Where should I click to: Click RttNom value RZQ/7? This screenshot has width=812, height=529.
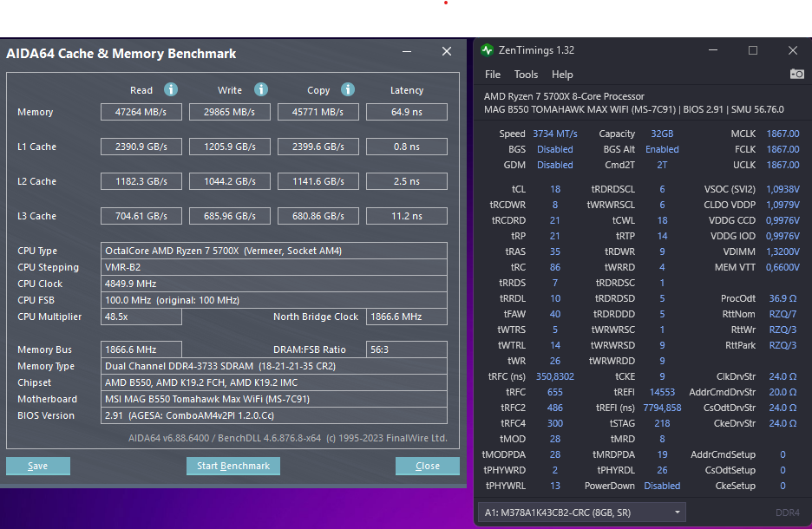783,314
